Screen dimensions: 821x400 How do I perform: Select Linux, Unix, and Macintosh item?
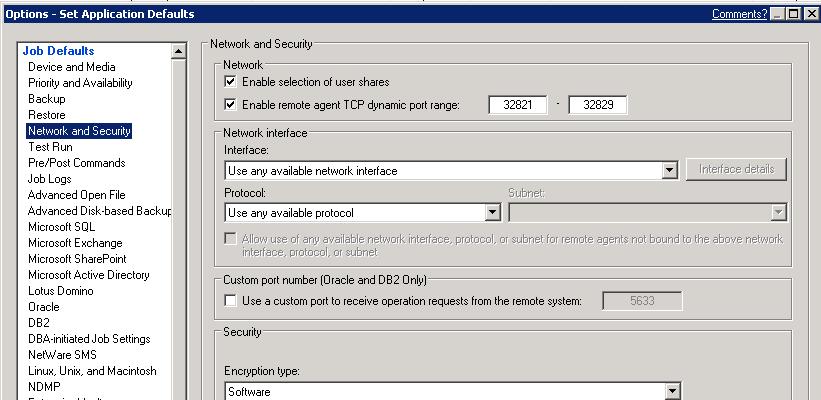click(x=92, y=371)
